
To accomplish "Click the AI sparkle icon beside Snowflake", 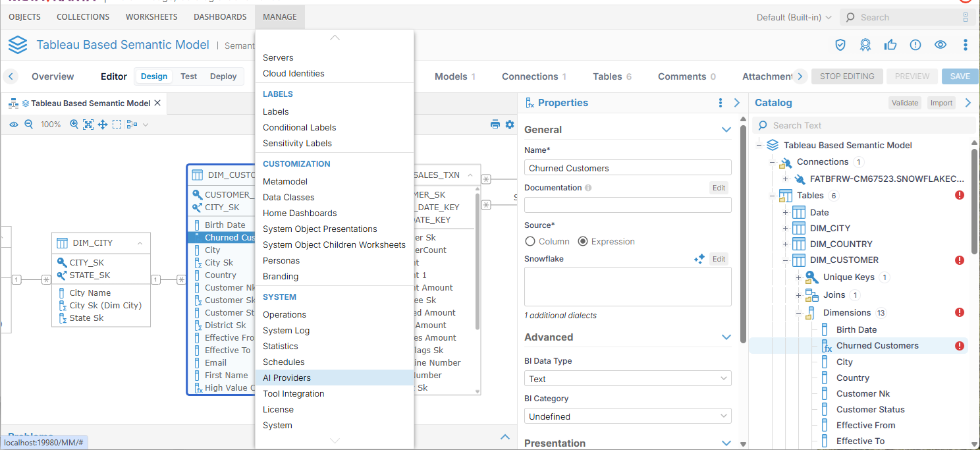I will point(699,259).
